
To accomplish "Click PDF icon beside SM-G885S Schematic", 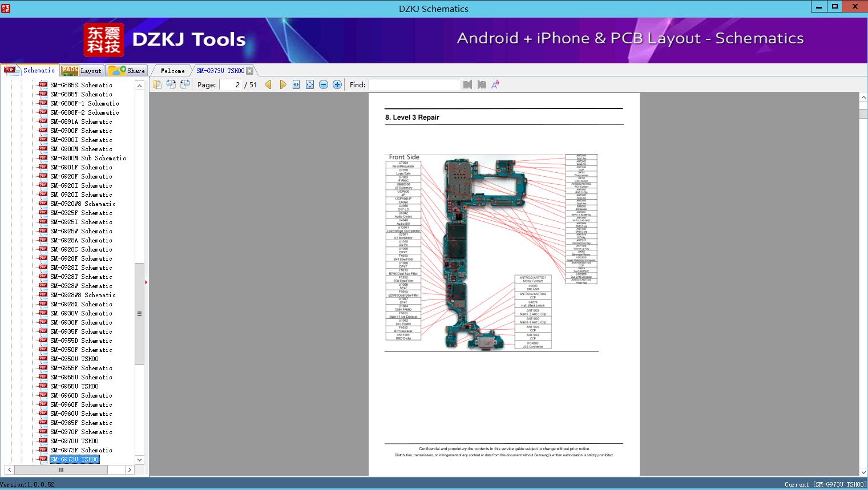I will coord(43,84).
